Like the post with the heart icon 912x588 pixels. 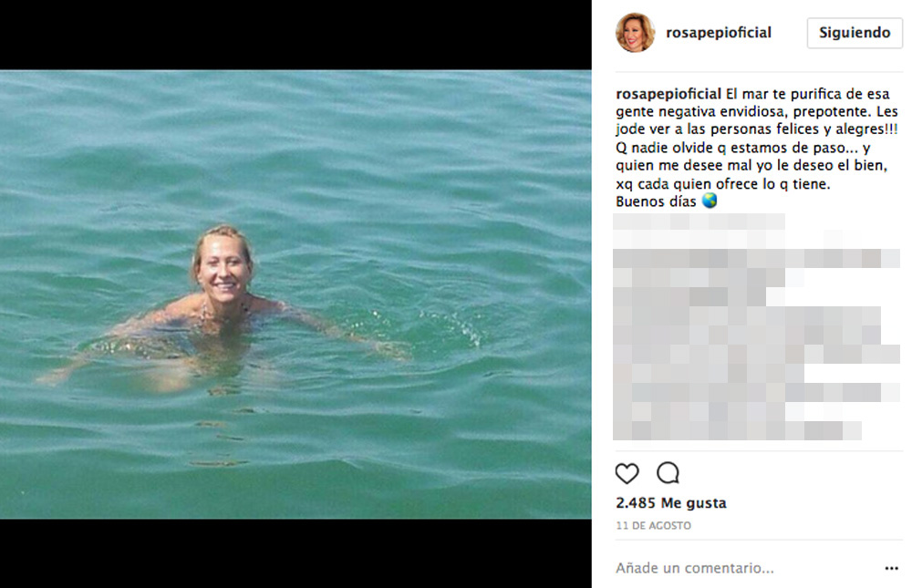point(627,473)
